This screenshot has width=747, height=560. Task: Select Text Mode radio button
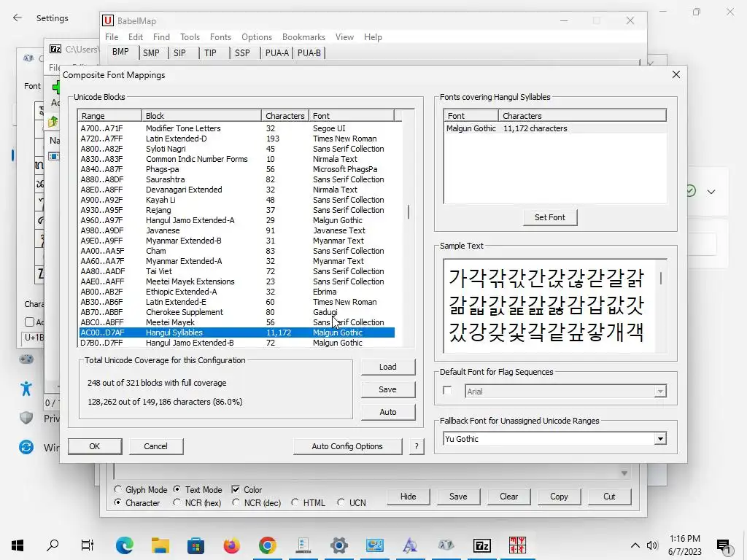point(177,489)
